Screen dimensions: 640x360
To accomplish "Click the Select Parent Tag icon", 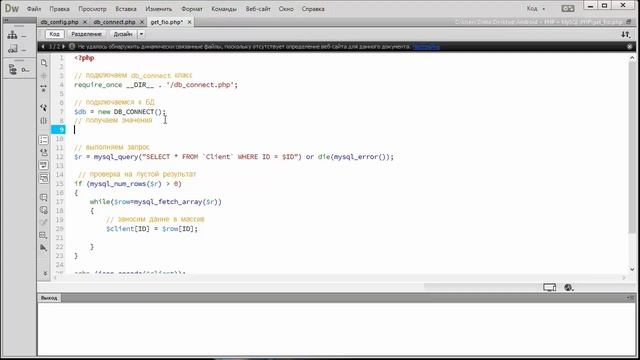I will tap(44, 108).
